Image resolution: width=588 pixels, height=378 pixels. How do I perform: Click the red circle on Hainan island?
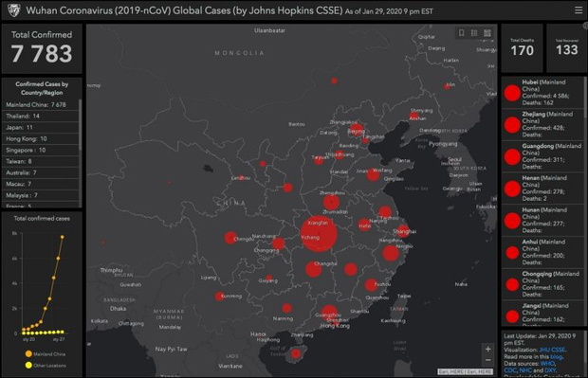[x=296, y=353]
